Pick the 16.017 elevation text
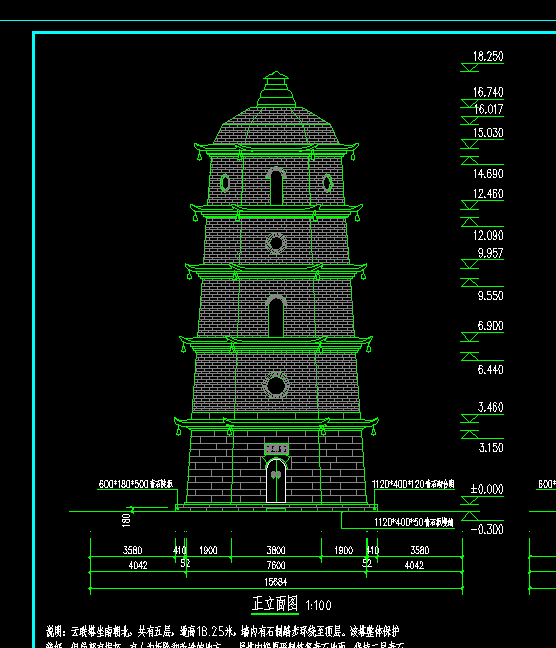Image resolution: width=556 pixels, height=648 pixels. click(x=488, y=109)
